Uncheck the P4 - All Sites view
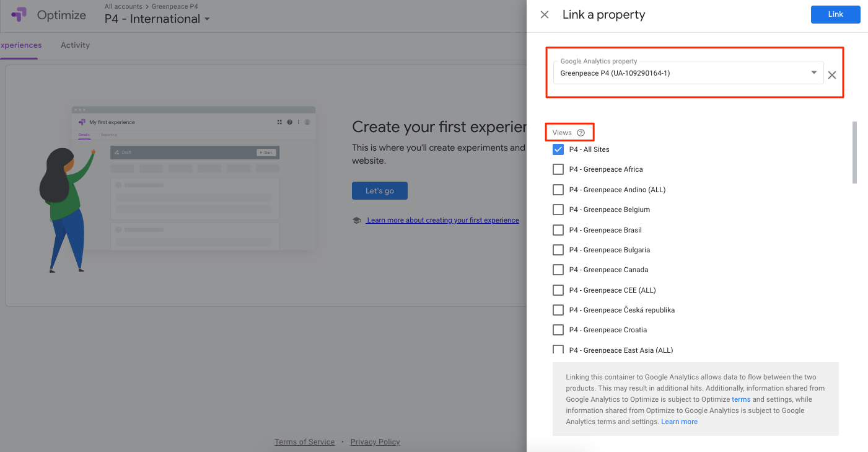Image resolution: width=868 pixels, height=452 pixels. pos(558,149)
